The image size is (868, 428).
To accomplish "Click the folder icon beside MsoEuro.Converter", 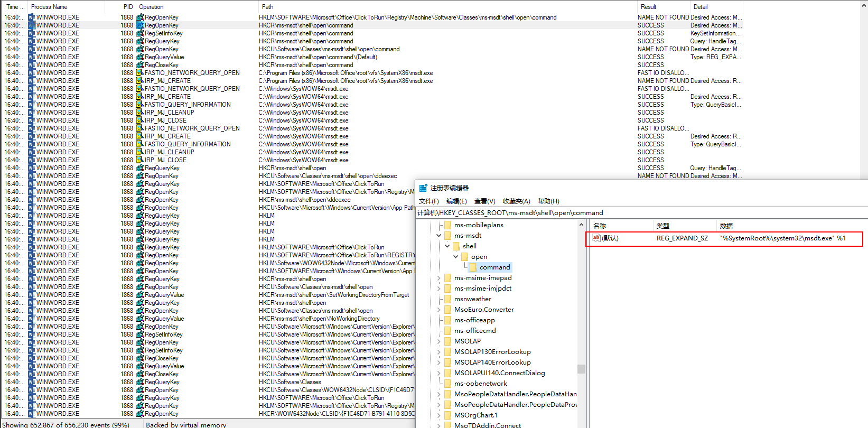I will pos(448,310).
